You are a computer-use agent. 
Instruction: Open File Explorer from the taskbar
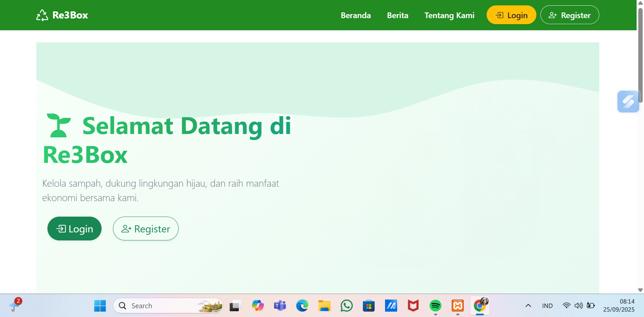pos(324,306)
